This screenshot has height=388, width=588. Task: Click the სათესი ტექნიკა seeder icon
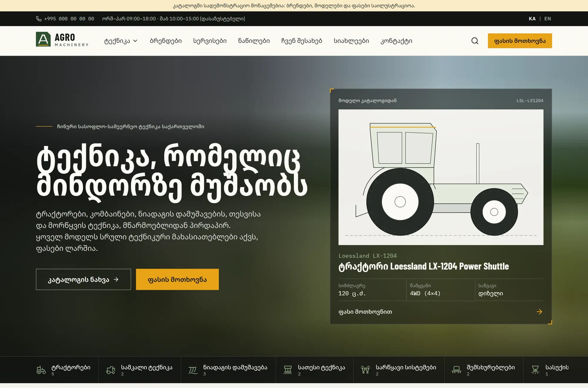pyautogui.click(x=288, y=370)
